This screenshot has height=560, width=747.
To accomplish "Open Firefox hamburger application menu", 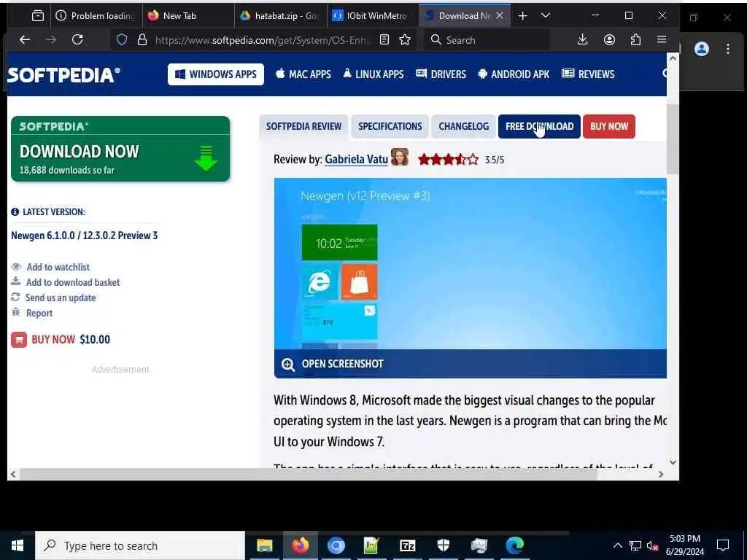I will [x=662, y=40].
